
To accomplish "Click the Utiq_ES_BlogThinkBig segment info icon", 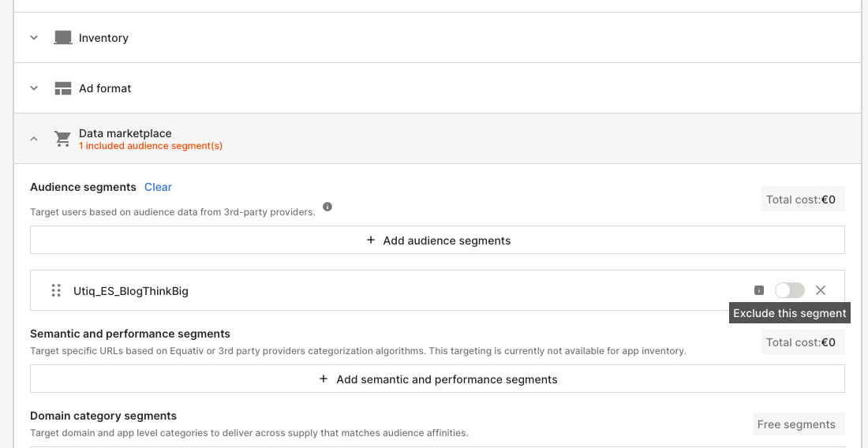I will tap(759, 290).
